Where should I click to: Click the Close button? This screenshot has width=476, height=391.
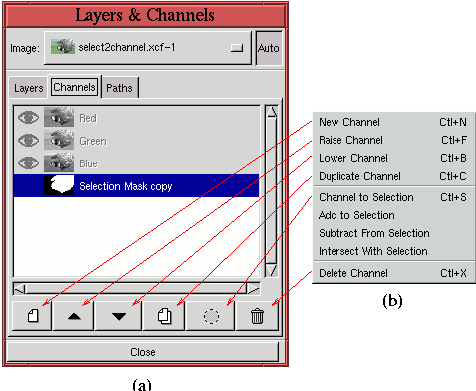pyautogui.click(x=143, y=352)
